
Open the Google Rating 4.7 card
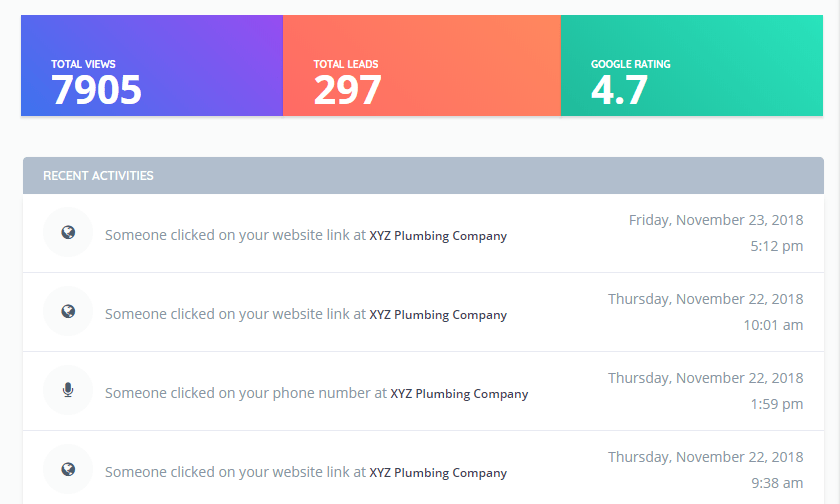[692, 65]
